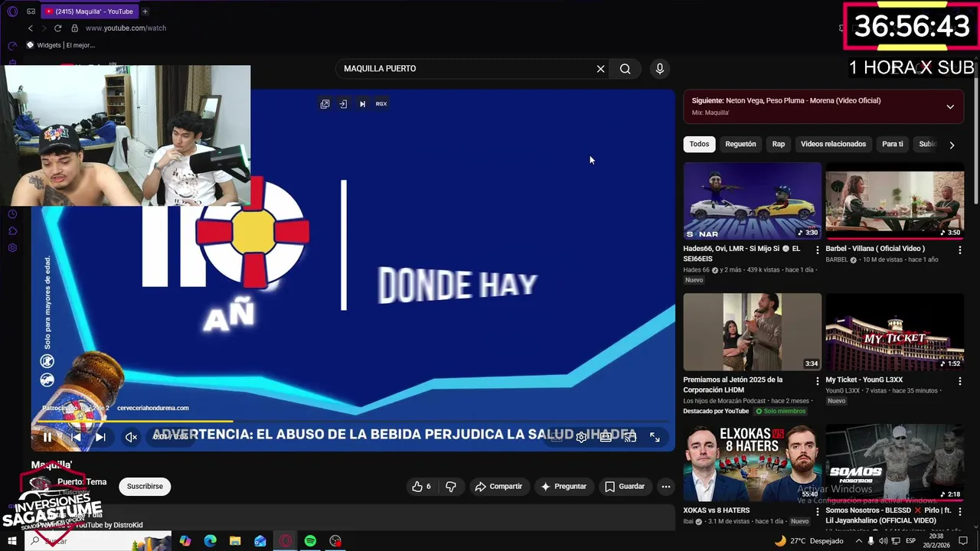The width and height of the screenshot is (980, 551).
Task: Open options menu for Barbel Villana video
Action: point(959,250)
